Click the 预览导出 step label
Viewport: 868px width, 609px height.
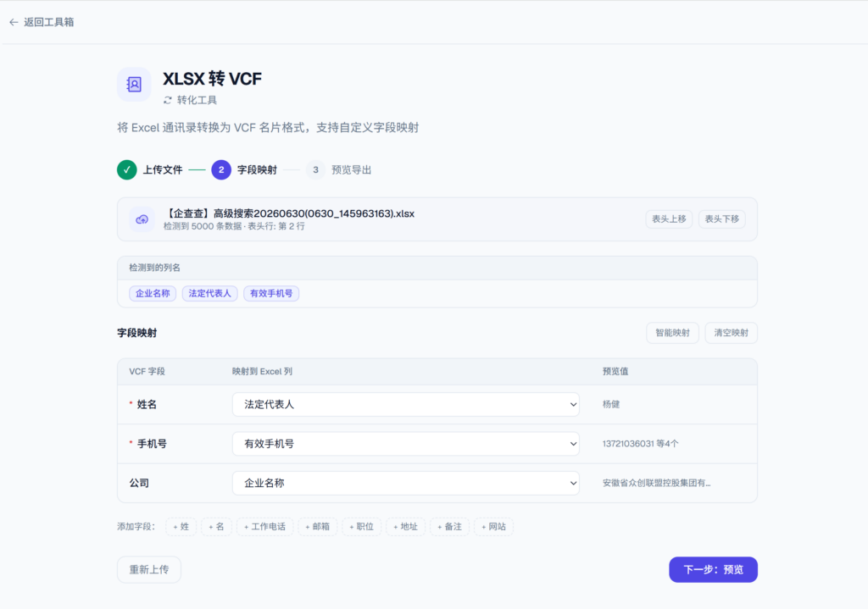coord(351,169)
